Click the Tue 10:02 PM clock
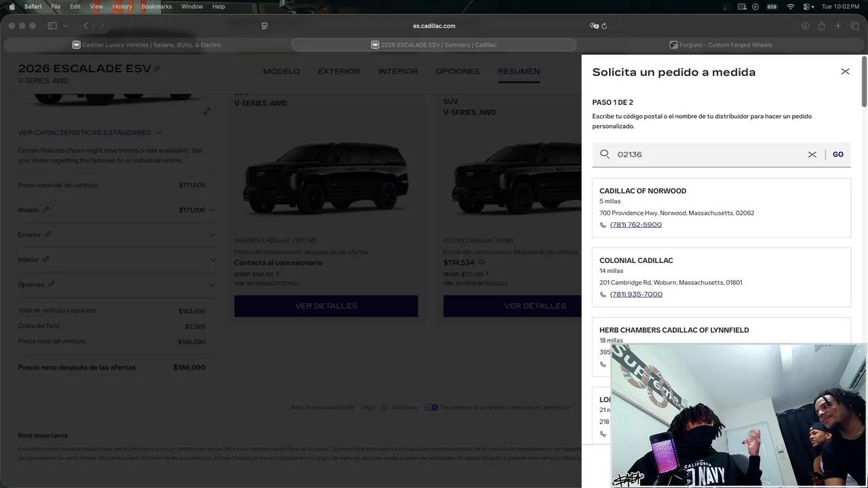 841,7
